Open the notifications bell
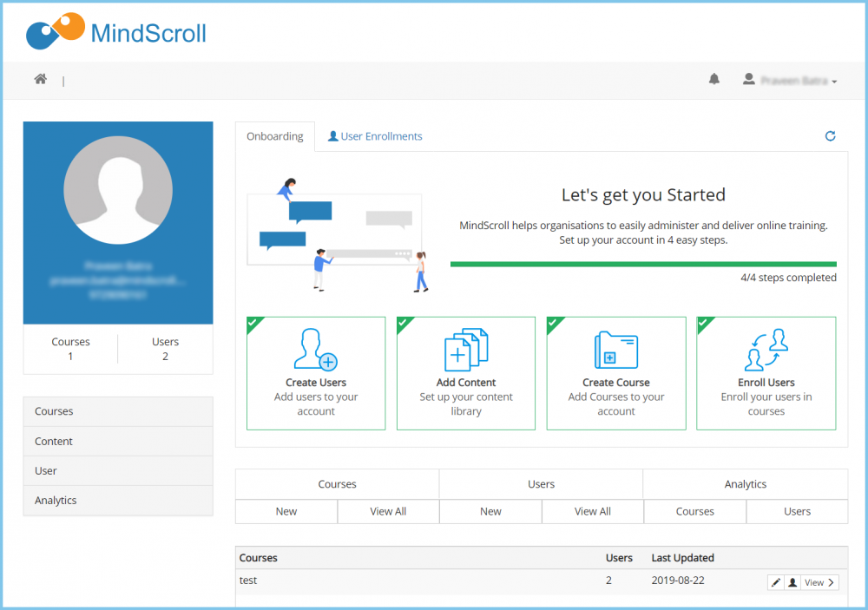 714,79
